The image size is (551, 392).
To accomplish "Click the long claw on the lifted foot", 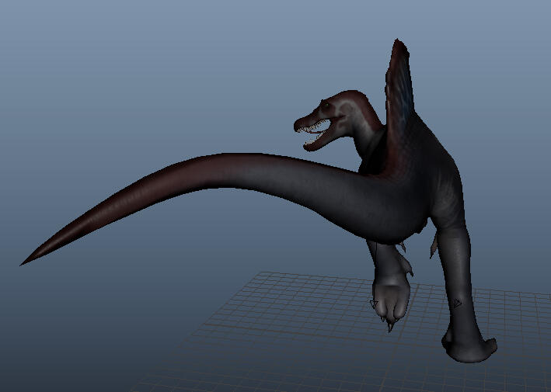I will tap(390, 327).
